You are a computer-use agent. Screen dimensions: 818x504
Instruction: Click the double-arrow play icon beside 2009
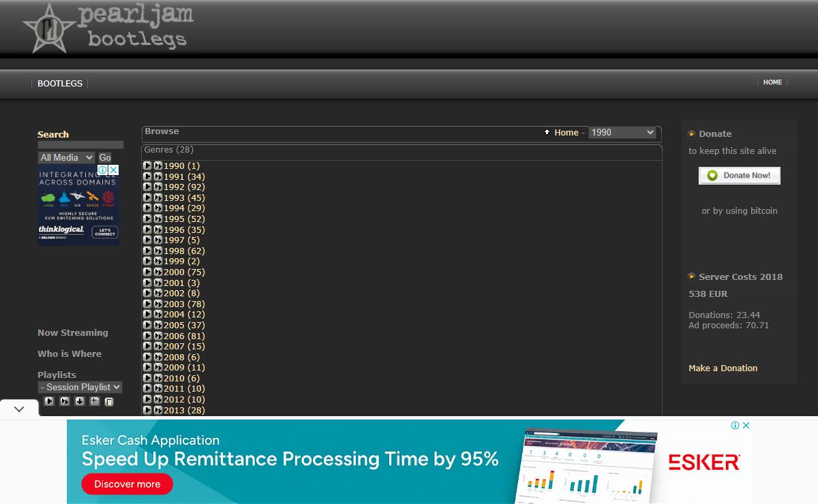coord(158,367)
